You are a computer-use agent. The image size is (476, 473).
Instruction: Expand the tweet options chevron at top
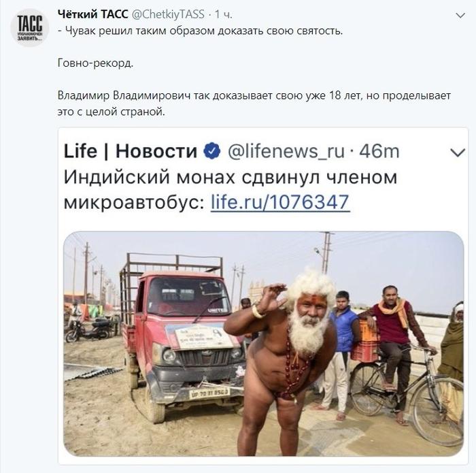coord(460,15)
